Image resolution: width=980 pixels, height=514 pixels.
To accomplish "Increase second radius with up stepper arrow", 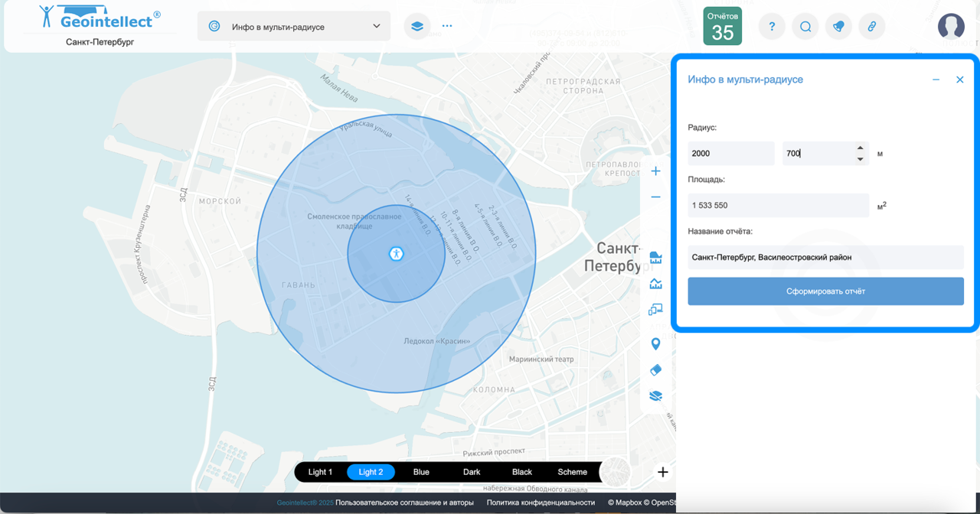I will pyautogui.click(x=861, y=148).
